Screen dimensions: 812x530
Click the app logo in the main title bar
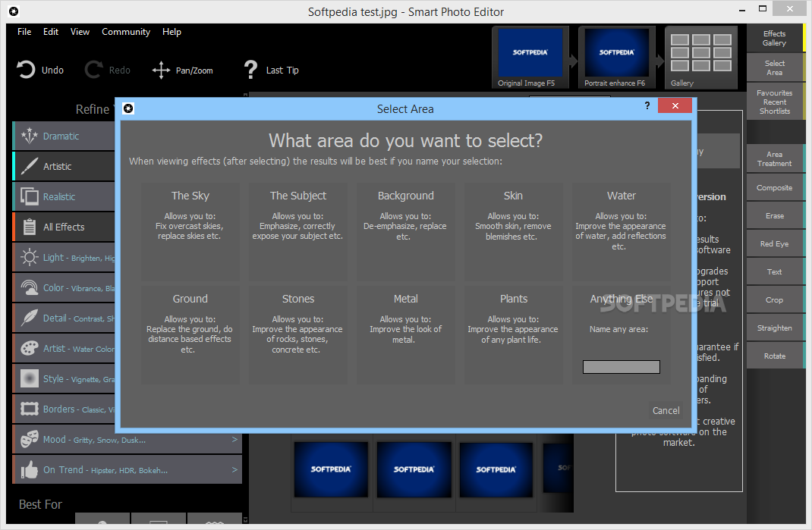click(x=14, y=11)
